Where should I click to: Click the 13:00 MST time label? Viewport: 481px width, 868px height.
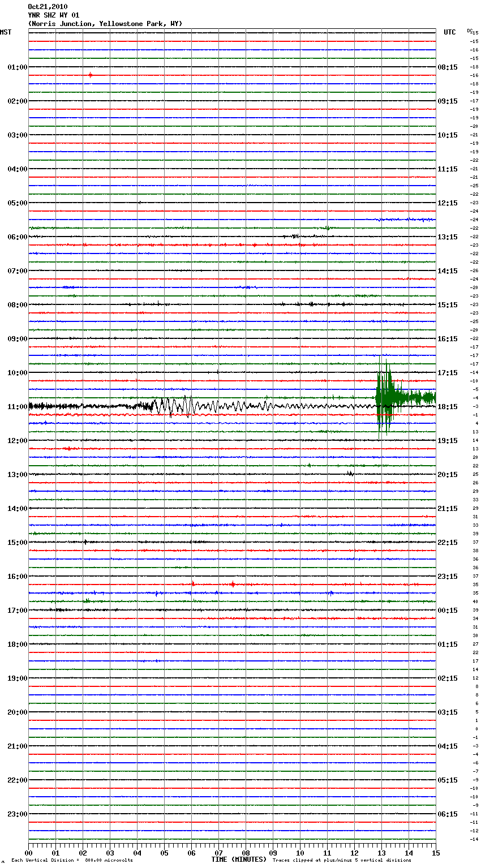pyautogui.click(x=18, y=475)
